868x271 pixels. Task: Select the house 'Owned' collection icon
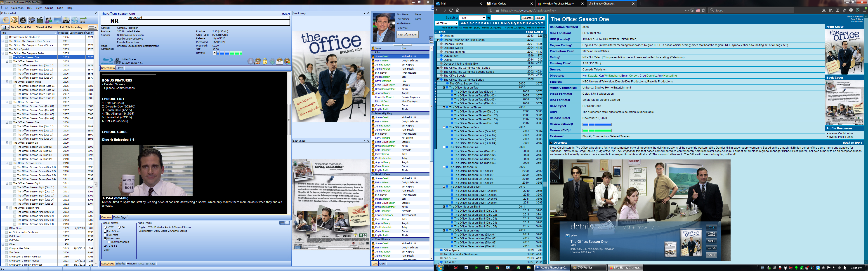pyautogui.click(x=14, y=20)
